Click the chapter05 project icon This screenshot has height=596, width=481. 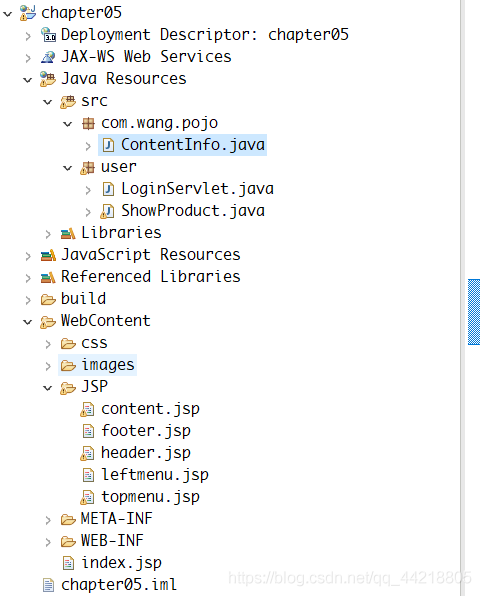pyautogui.click(x=28, y=13)
